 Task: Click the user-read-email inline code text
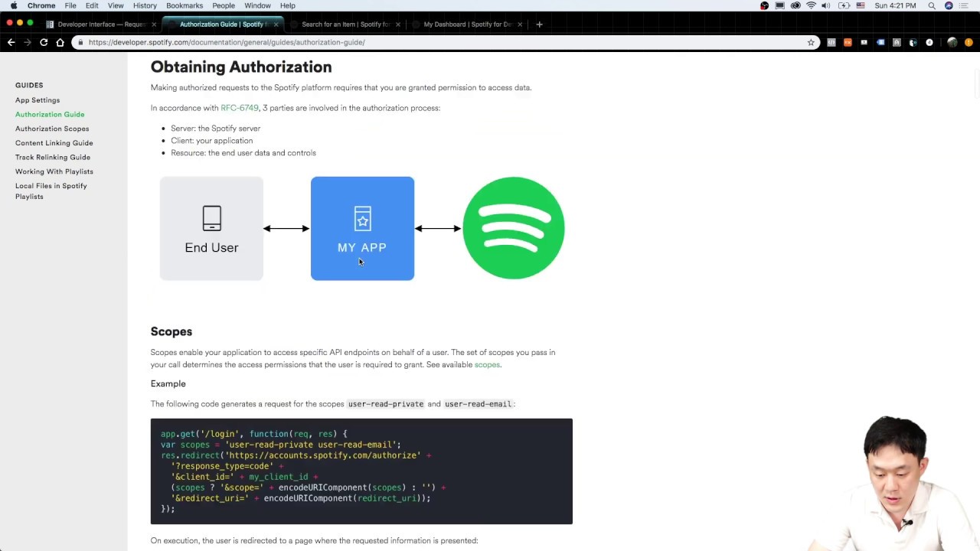pos(478,404)
